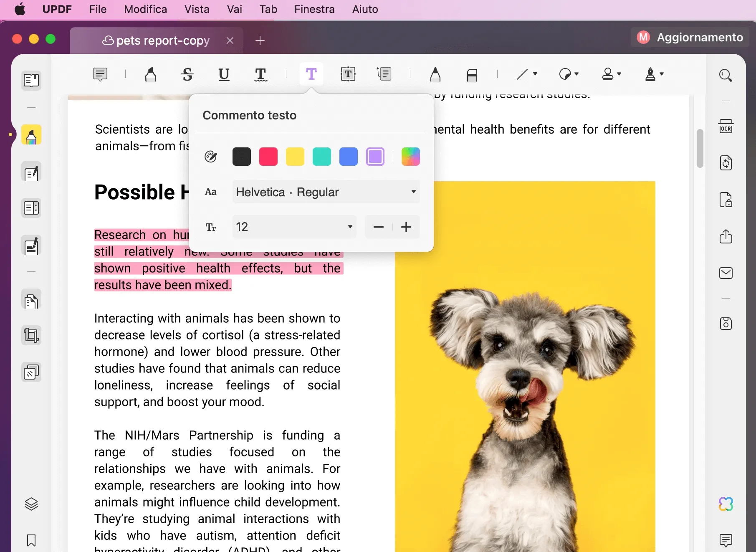This screenshot has height=552, width=756.
Task: Close the pets report-copy tab
Action: pyautogui.click(x=230, y=41)
